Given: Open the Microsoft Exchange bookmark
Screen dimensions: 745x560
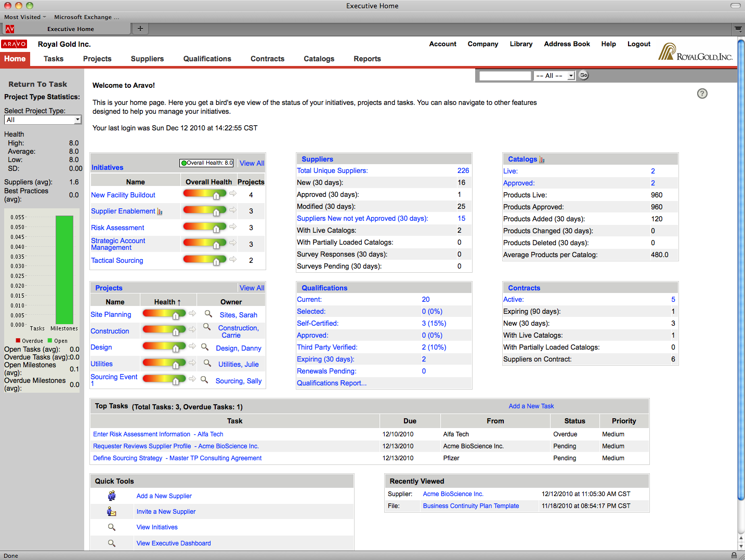Looking at the screenshot, I should [x=86, y=17].
